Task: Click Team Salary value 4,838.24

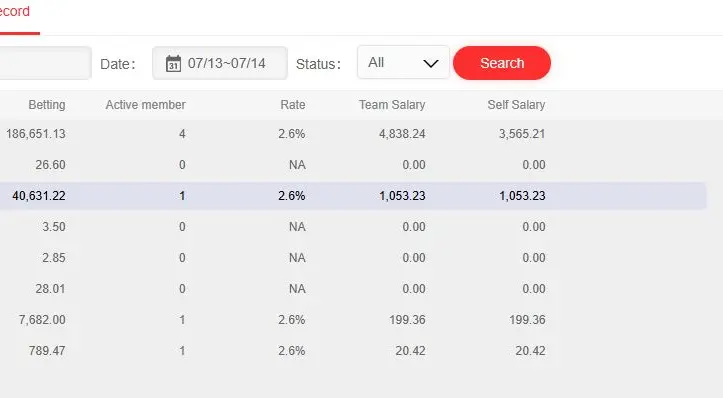Action: [402, 134]
